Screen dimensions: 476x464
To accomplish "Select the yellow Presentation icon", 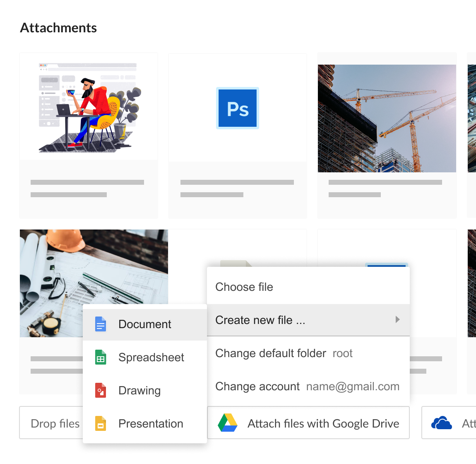I will point(100,423).
